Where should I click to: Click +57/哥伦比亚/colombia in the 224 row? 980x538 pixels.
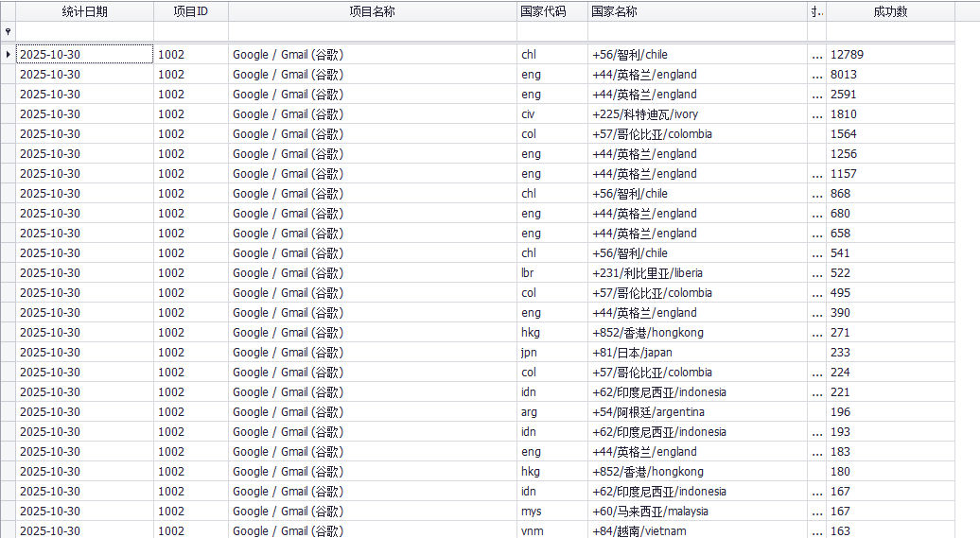(697, 373)
